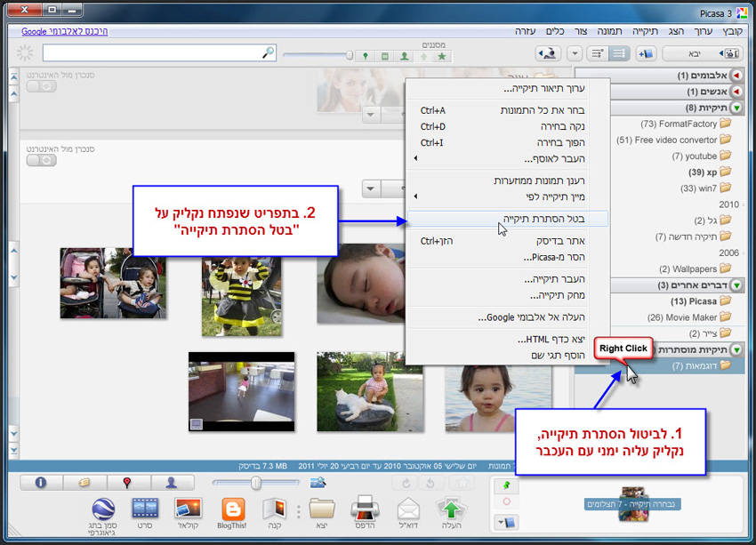This screenshot has width=756, height=545.
Task: Click the green pushpin Hold icon in tray
Action: pyautogui.click(x=506, y=485)
